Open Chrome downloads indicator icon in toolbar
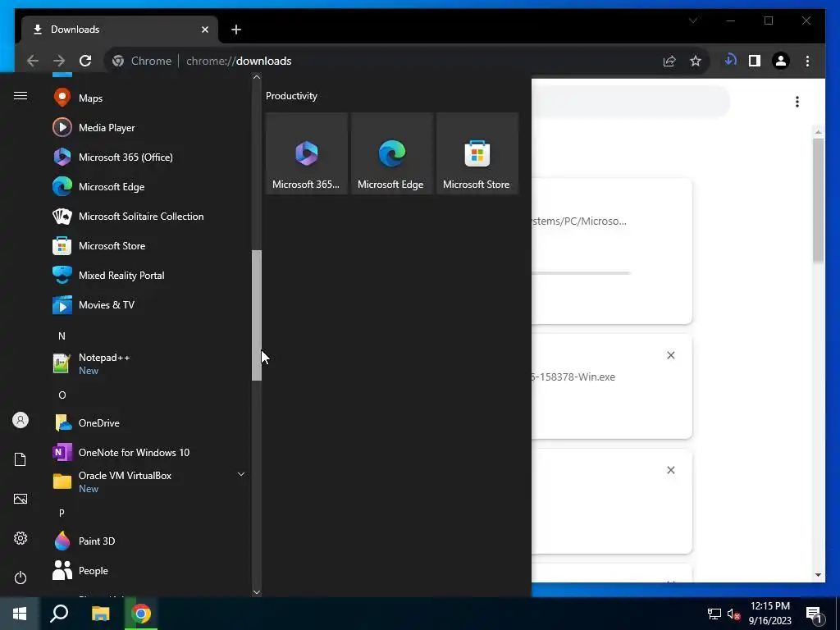This screenshot has height=630, width=840. click(x=730, y=61)
